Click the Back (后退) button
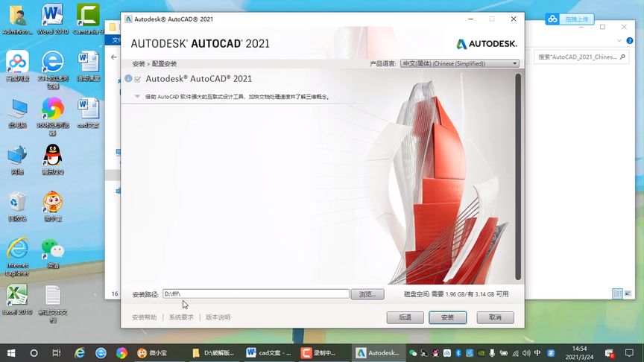The height and width of the screenshot is (362, 644). (x=405, y=317)
